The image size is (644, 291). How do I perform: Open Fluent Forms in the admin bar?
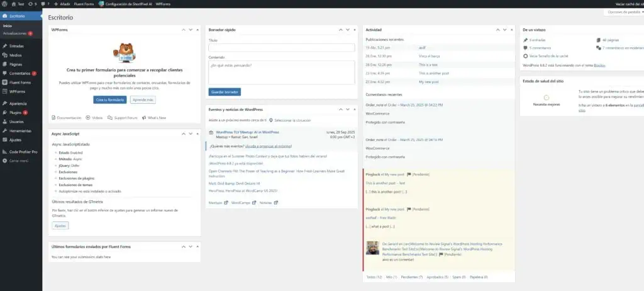point(84,4)
